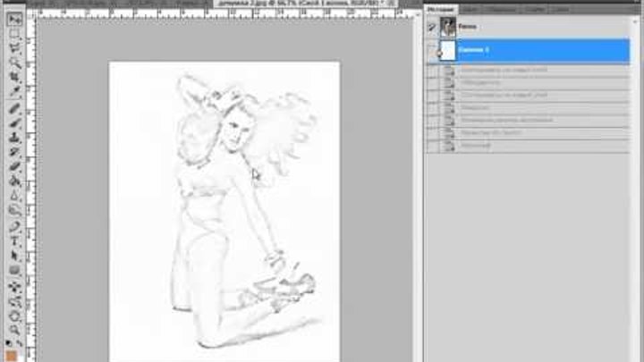Select the Lasso tool
Image resolution: width=644 pixels, height=362 pixels.
[14, 48]
